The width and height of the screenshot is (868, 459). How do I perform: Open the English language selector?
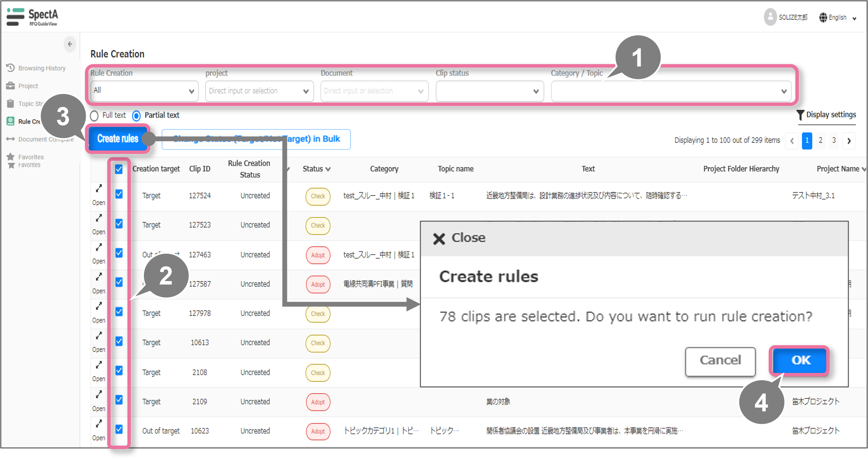(838, 17)
